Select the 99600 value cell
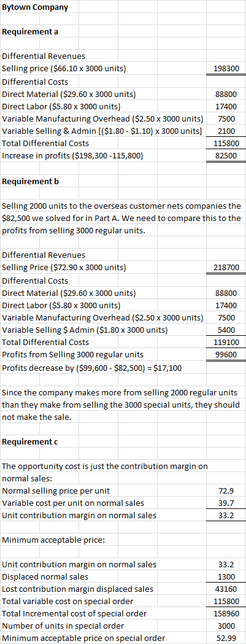Screen dimensions: 246x644 tap(226, 354)
